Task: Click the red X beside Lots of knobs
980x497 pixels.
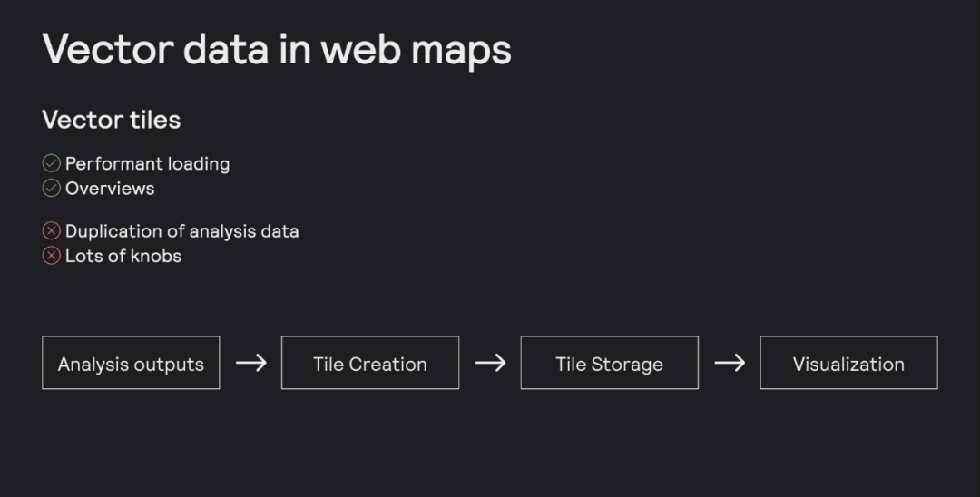Action: 52,256
